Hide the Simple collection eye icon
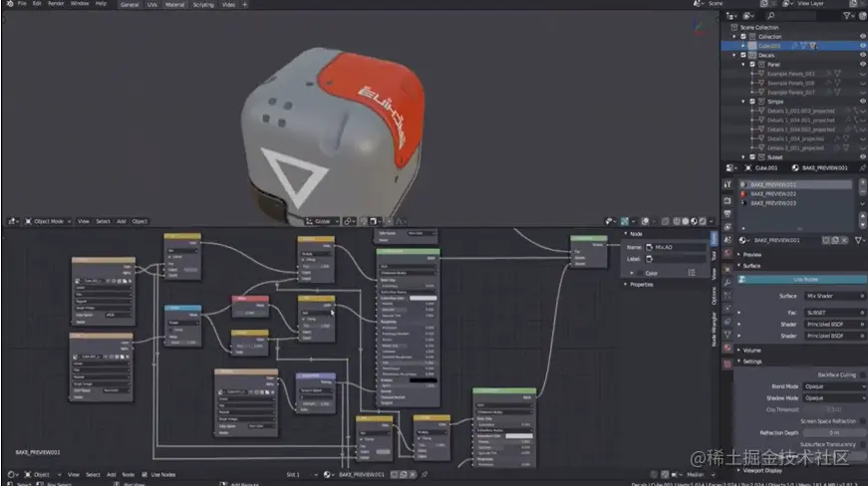Image resolution: width=868 pixels, height=486 pixels. 862,102
